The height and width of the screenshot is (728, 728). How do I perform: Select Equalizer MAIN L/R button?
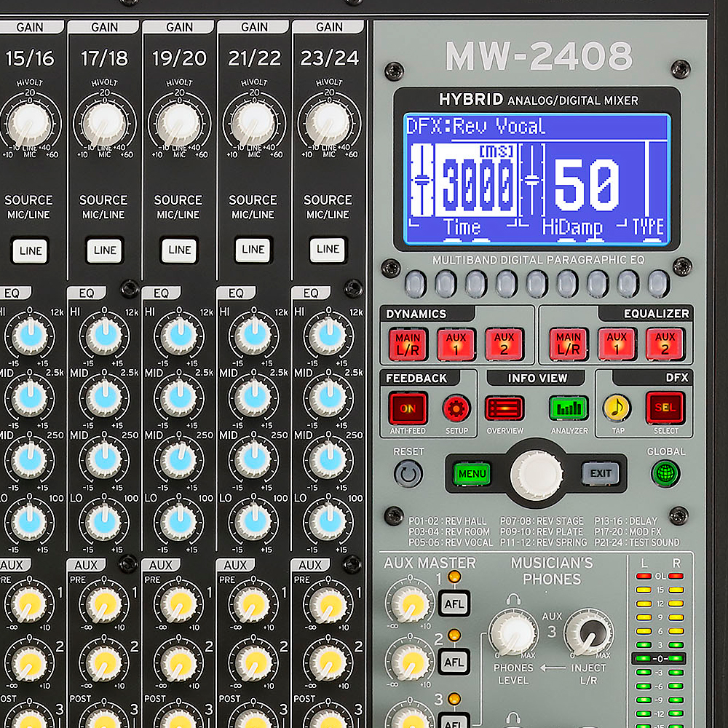click(x=569, y=344)
